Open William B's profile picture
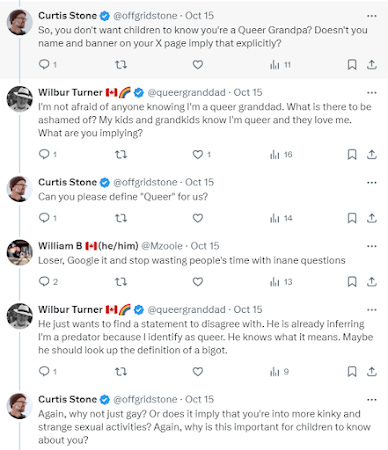Viewport: 388px width, 450px height. pyautogui.click(x=20, y=252)
